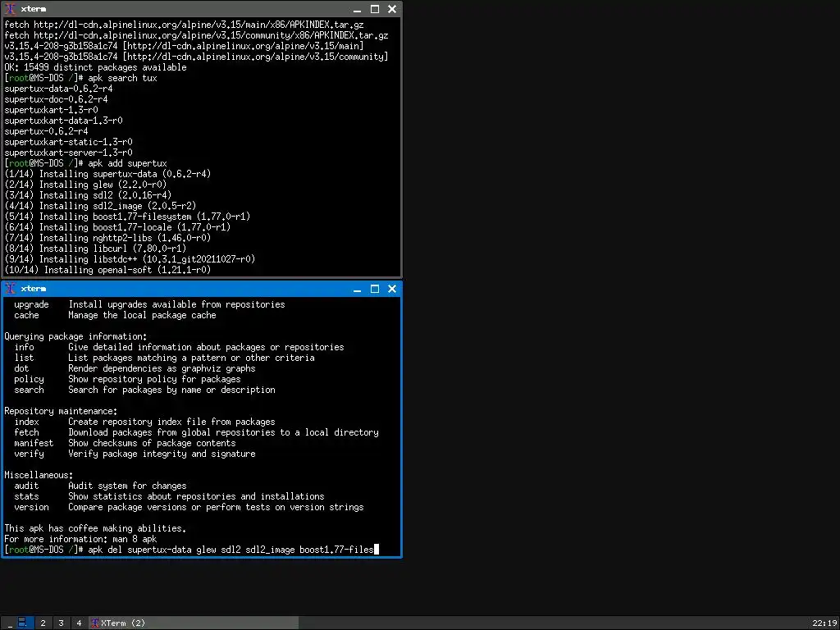The image size is (840, 630).
Task: Click the 'policy' command help line
Action: (127, 379)
